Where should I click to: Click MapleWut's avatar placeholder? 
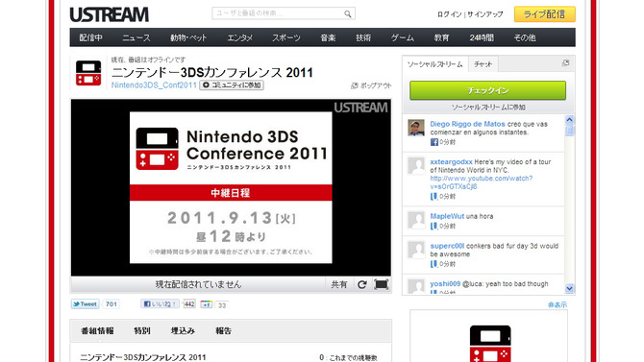tap(416, 220)
